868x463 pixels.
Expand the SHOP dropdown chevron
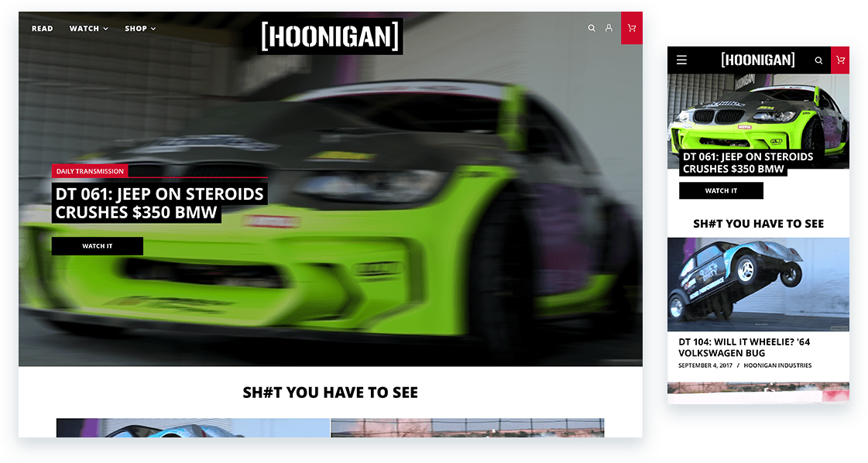pyautogui.click(x=152, y=29)
